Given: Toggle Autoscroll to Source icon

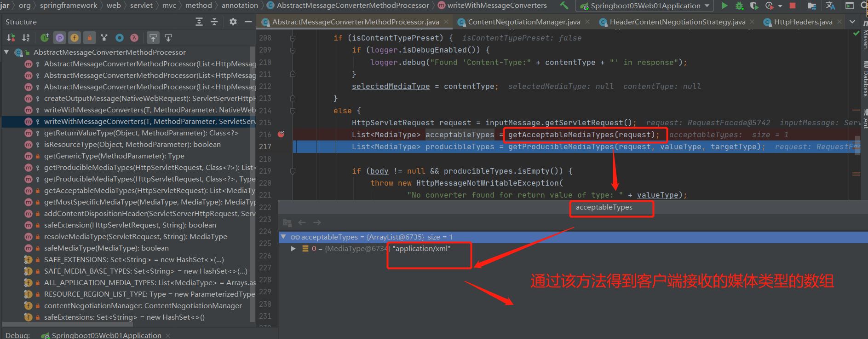Looking at the screenshot, I should (x=153, y=38).
